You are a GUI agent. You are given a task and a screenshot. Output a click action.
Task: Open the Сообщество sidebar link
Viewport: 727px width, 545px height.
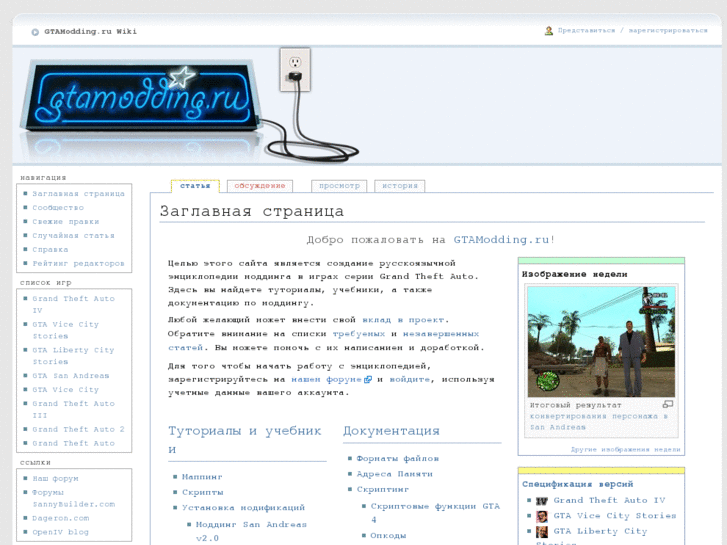click(58, 208)
